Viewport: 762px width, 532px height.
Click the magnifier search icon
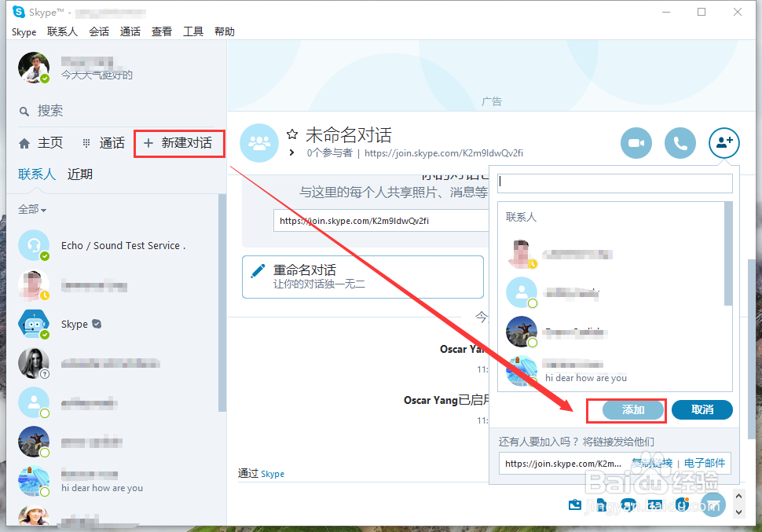pyautogui.click(x=24, y=112)
